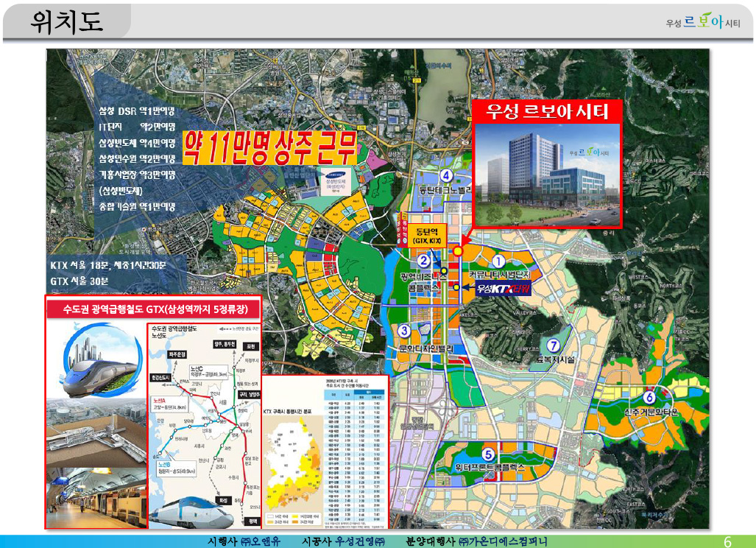Click the page number 6 in footer
The image size is (756, 548).
[727, 541]
